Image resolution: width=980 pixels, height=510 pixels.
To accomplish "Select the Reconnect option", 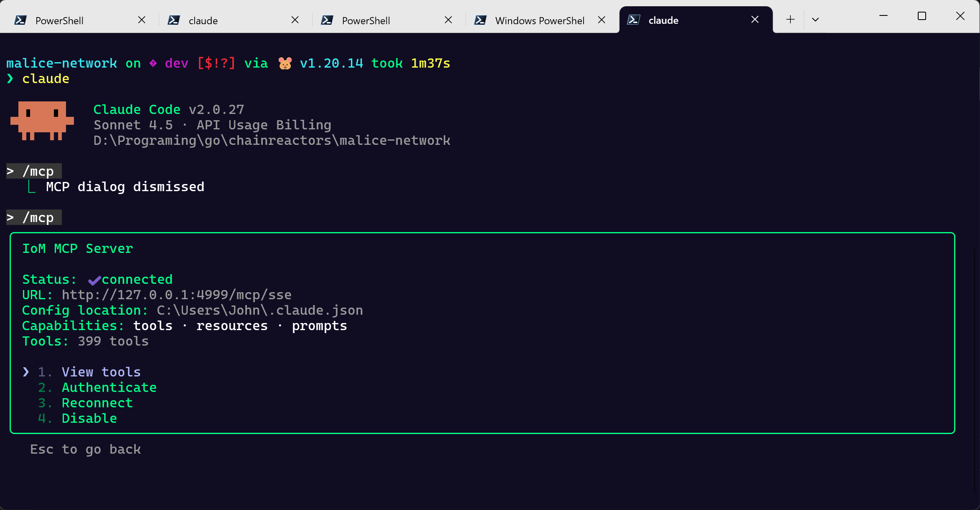I will [97, 403].
